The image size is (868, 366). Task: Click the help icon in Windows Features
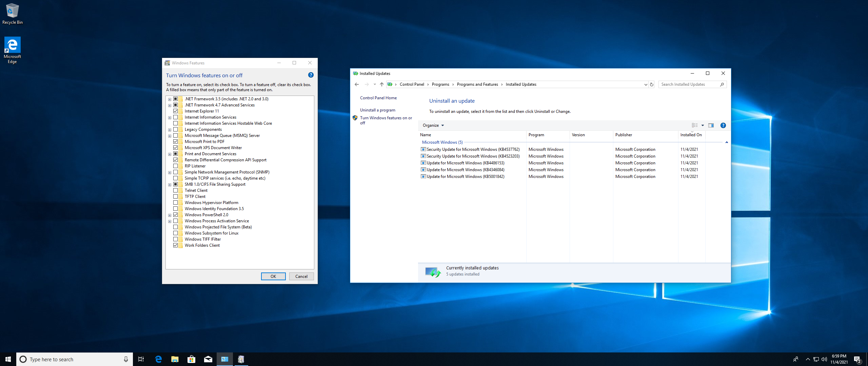point(311,75)
